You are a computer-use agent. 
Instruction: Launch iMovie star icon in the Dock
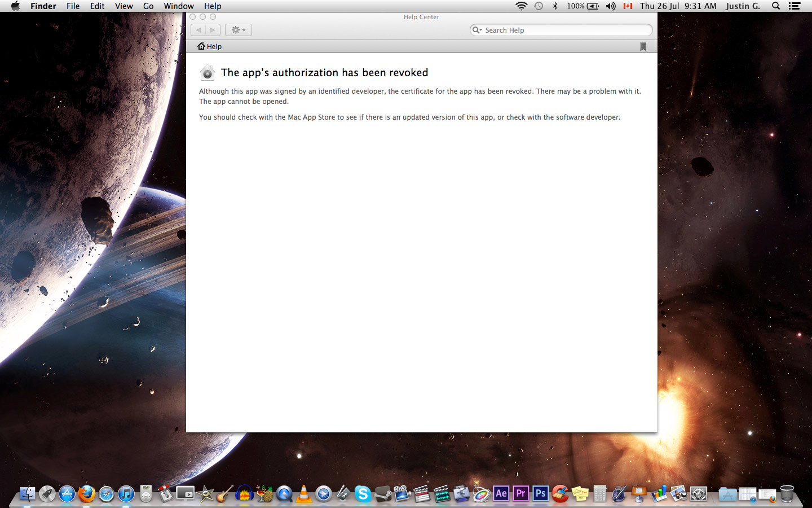(x=205, y=493)
